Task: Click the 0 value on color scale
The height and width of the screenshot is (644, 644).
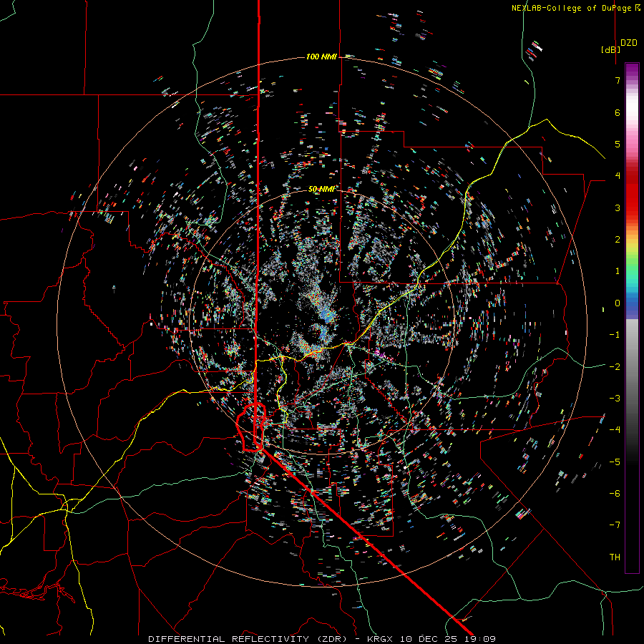Action: 618,303
